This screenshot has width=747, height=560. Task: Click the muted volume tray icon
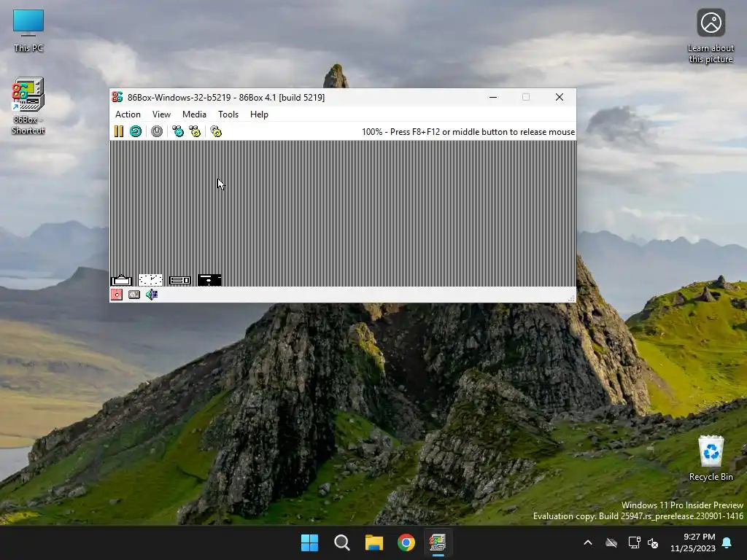(x=653, y=542)
